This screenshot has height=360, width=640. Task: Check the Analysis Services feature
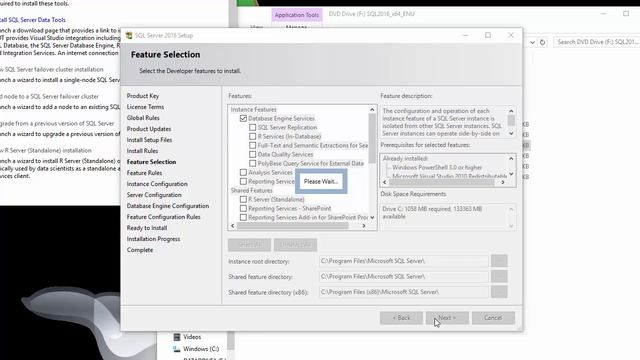[243, 172]
